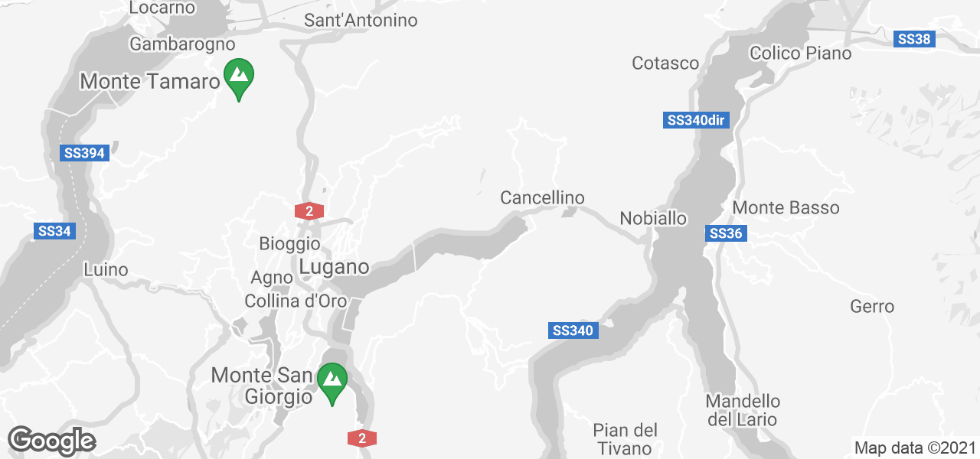Open the Google logo link

(51, 441)
